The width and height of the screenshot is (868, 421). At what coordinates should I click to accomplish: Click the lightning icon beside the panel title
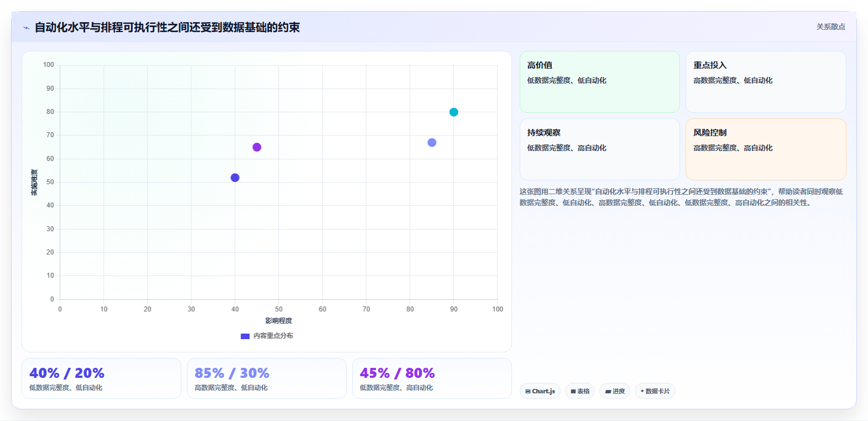(x=26, y=28)
